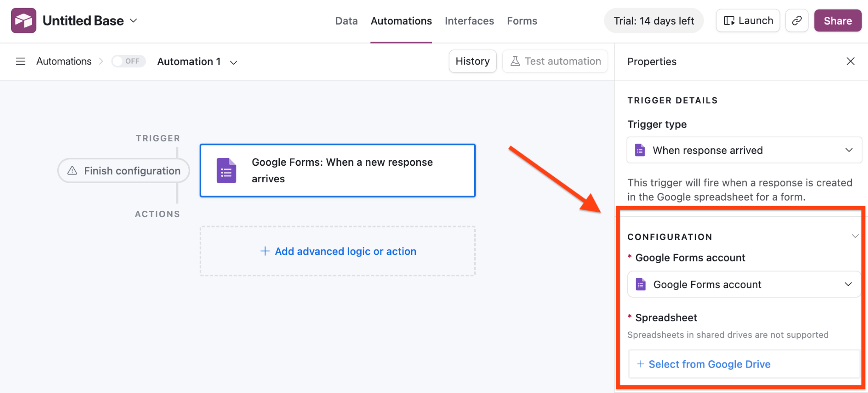Click the Google Forms icon in Trigger type selector

coord(639,150)
